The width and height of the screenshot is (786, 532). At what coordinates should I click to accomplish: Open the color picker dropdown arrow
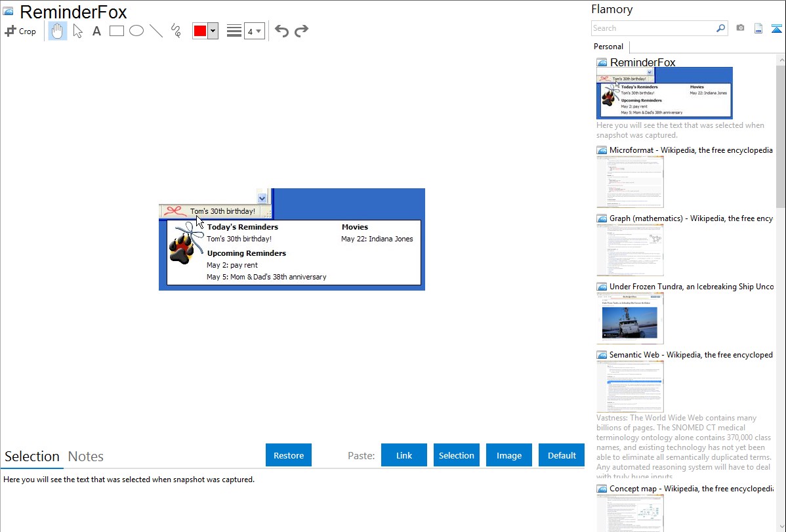tap(213, 31)
